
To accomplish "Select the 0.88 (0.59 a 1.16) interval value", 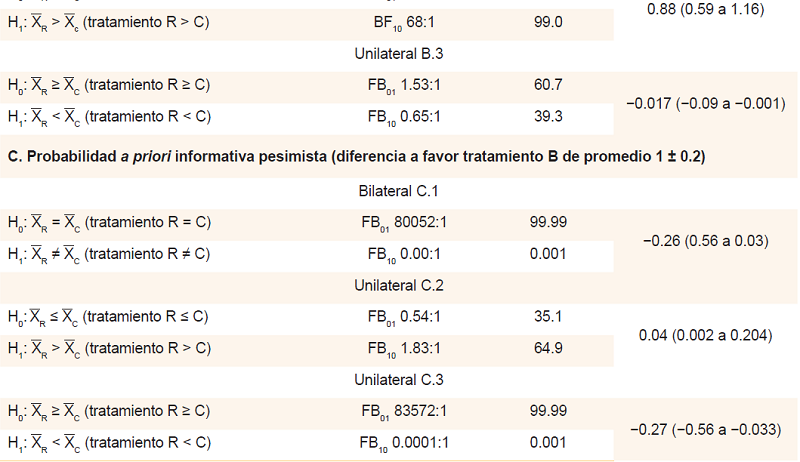I will (705, 9).
